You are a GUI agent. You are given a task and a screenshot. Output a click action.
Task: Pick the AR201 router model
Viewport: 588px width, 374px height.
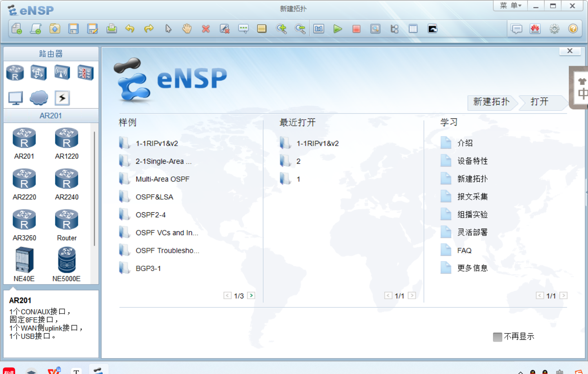24,143
